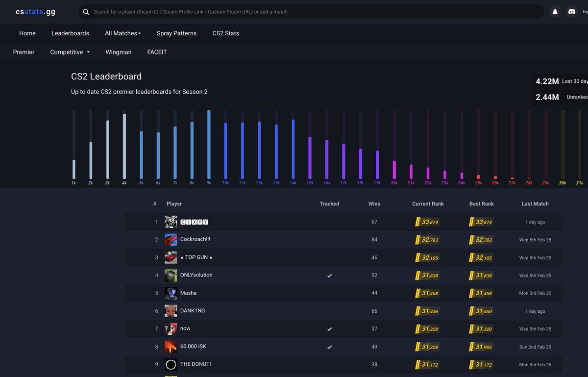
Task: Click tracked checkmark for ONLYsolution
Action: click(329, 276)
